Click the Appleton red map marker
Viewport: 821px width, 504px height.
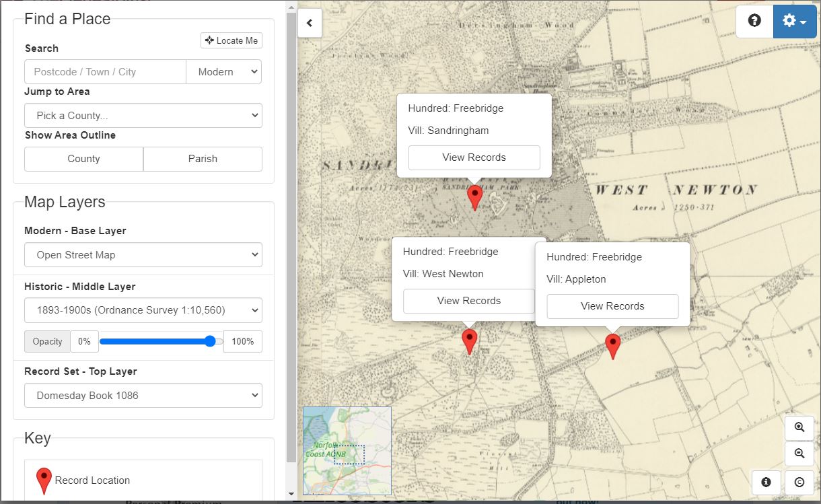pos(612,345)
